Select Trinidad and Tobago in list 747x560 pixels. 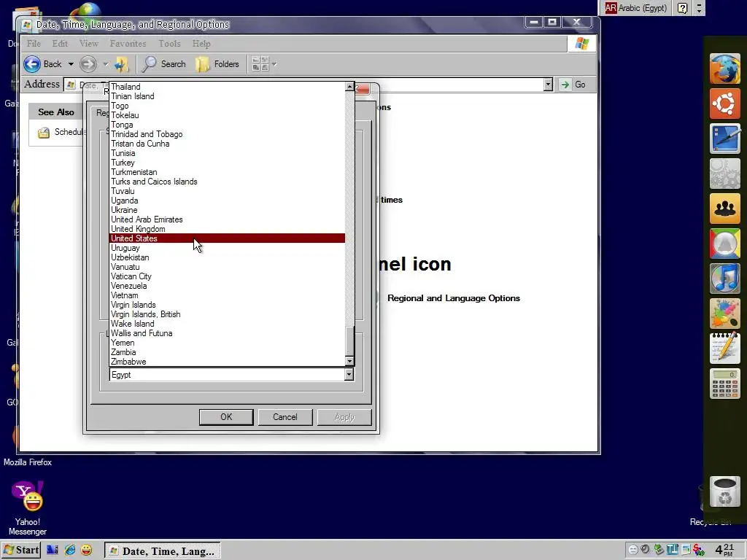(x=227, y=134)
